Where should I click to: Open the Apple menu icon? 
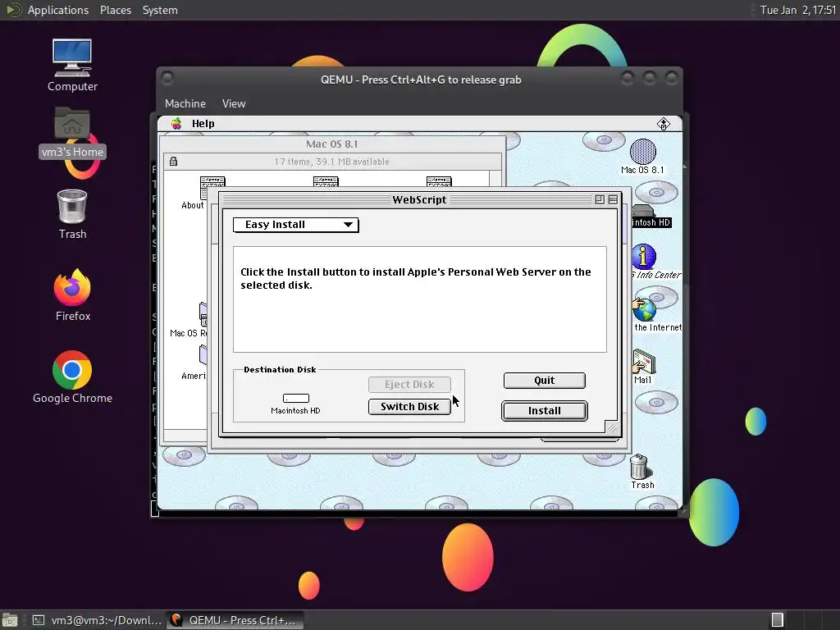(x=176, y=124)
